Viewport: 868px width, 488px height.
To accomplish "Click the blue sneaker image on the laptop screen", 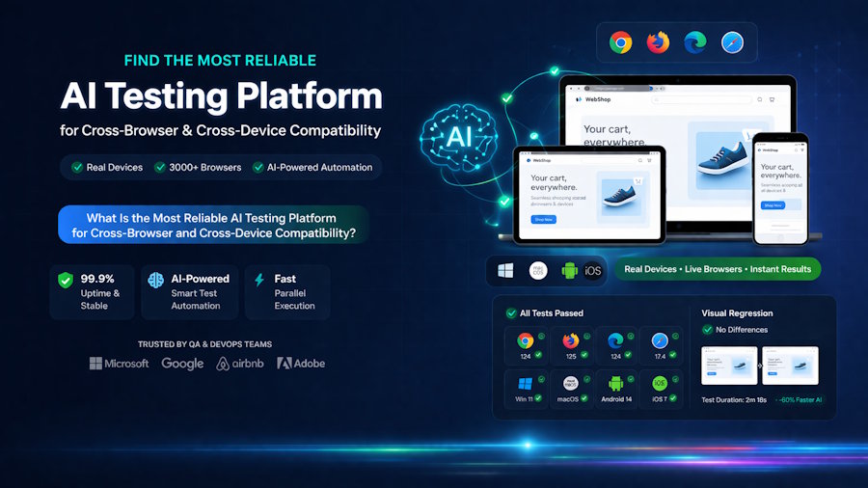I will [x=721, y=156].
